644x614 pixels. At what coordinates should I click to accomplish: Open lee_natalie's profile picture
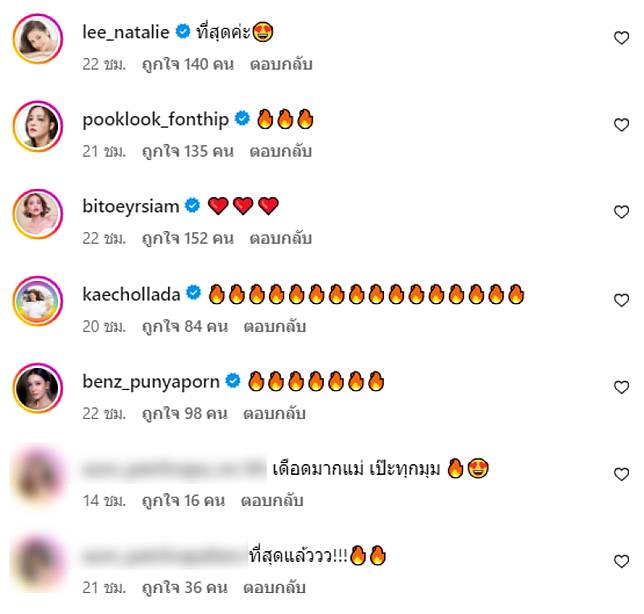coord(38,39)
